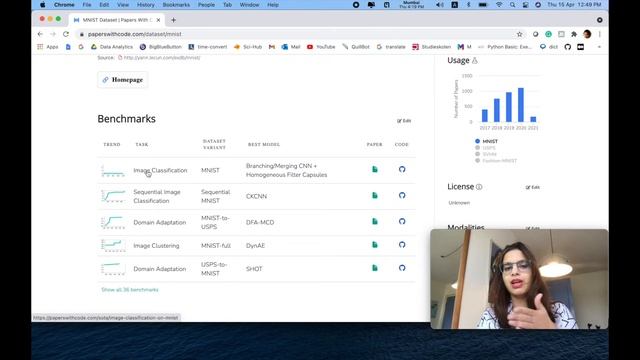Viewport: 640px width, 360px height.
Task: Toggle the Fashion-MNIST series in Usage legend
Action: click(496, 161)
